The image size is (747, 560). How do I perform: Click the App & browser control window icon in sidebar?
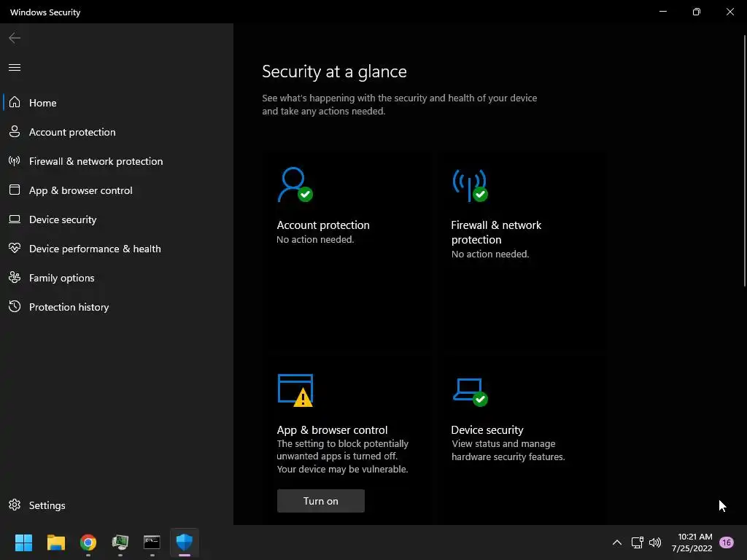tap(15, 190)
